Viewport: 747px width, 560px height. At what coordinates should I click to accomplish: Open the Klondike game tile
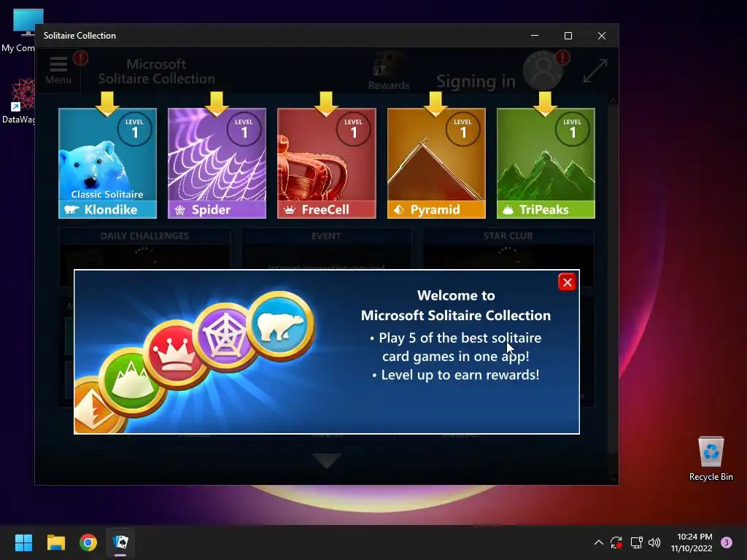108,163
